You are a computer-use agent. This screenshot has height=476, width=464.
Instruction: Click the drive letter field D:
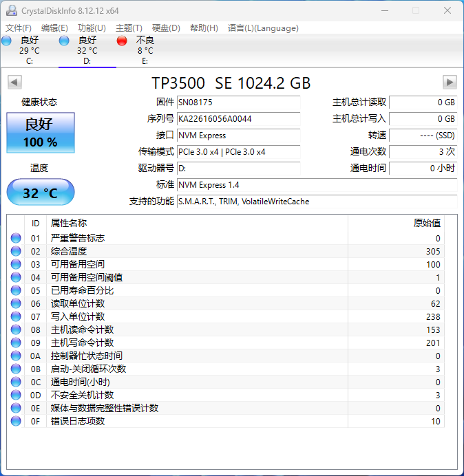pos(238,169)
